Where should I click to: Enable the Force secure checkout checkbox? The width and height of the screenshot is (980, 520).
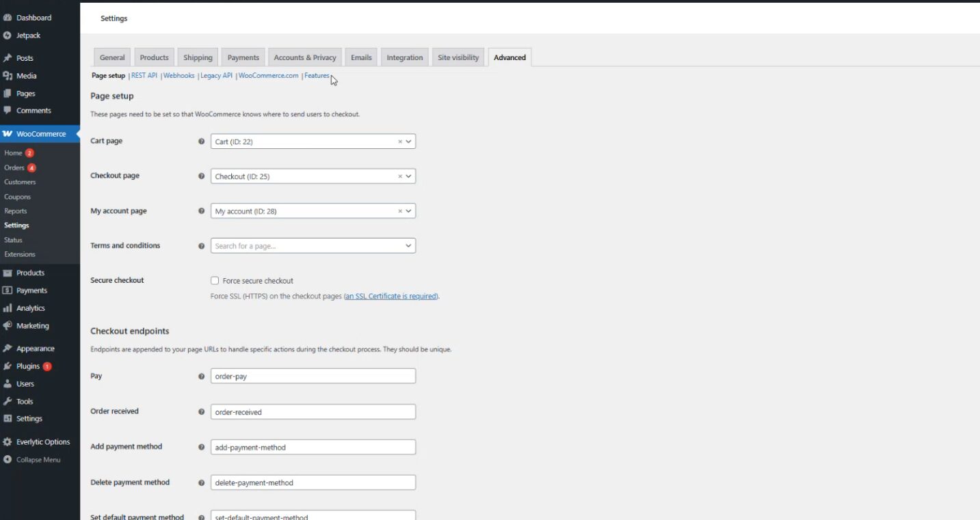215,281
